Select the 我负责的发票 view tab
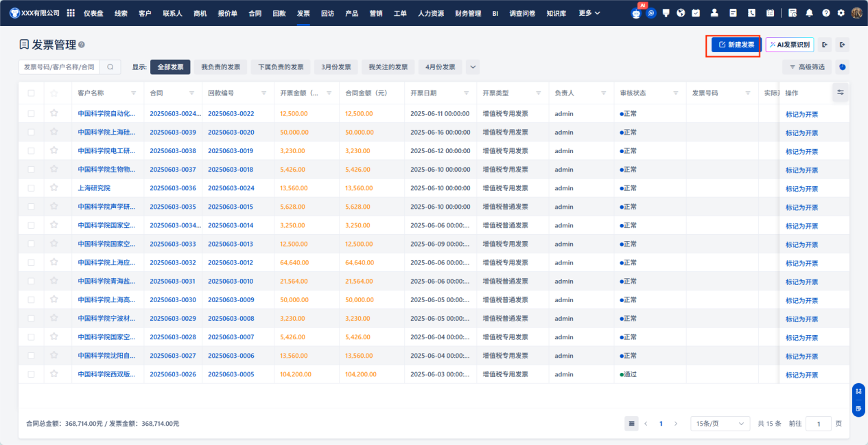 point(221,67)
